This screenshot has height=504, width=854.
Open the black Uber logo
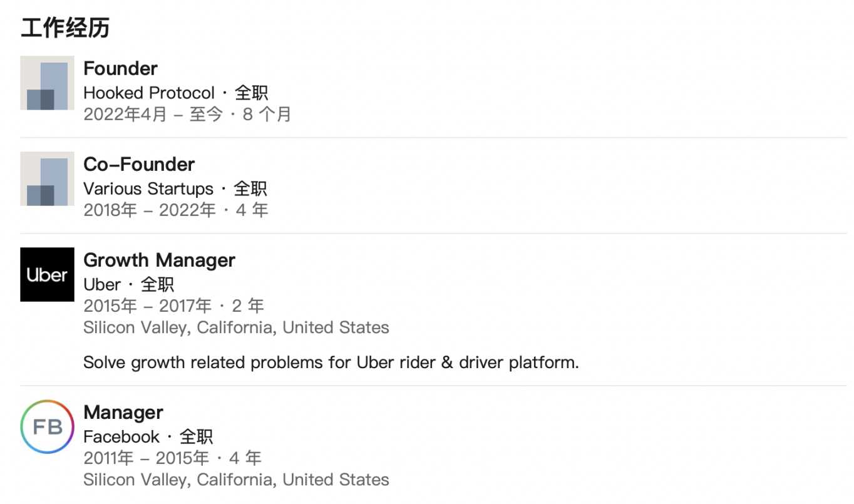click(x=47, y=274)
